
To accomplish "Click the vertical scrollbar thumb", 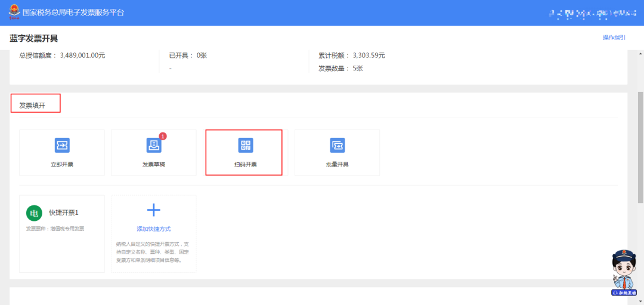I will [x=640, y=146].
